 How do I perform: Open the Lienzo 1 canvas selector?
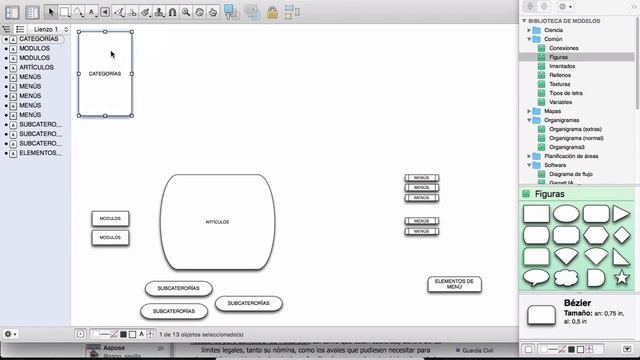tap(51, 29)
